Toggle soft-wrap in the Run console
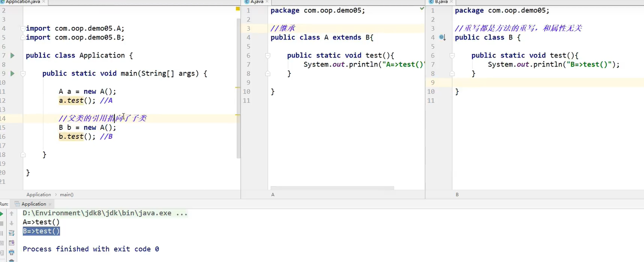 coord(12,233)
